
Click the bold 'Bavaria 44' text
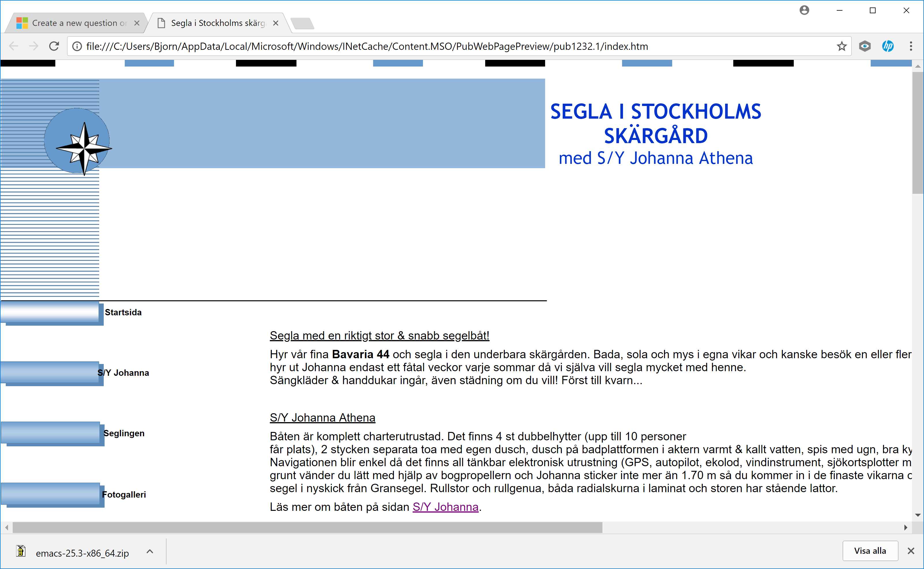[360, 354]
